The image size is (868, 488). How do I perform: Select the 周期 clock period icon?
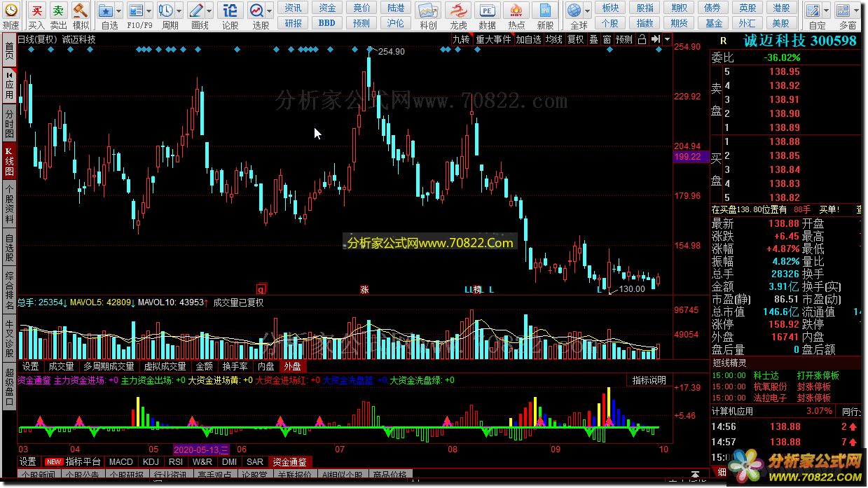[166, 11]
